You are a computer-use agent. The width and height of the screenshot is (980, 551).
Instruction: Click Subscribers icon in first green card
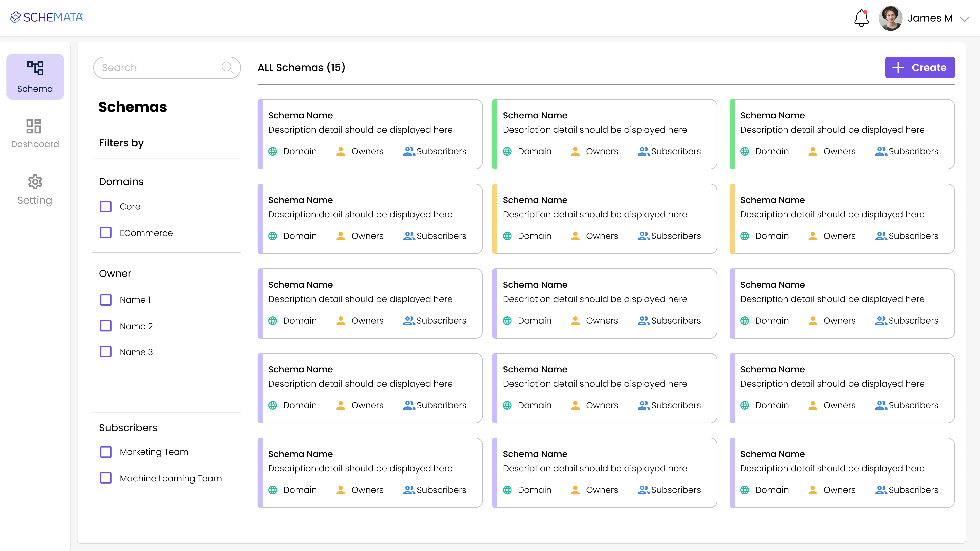click(643, 151)
